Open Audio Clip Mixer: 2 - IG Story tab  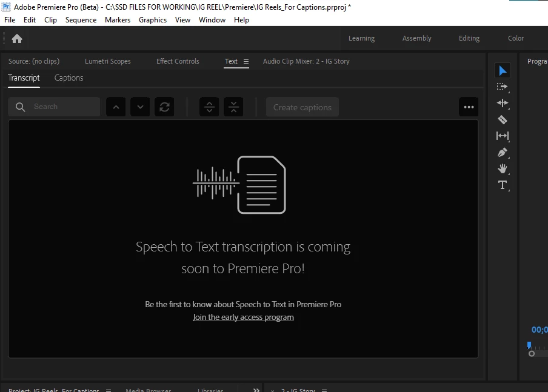tap(306, 61)
